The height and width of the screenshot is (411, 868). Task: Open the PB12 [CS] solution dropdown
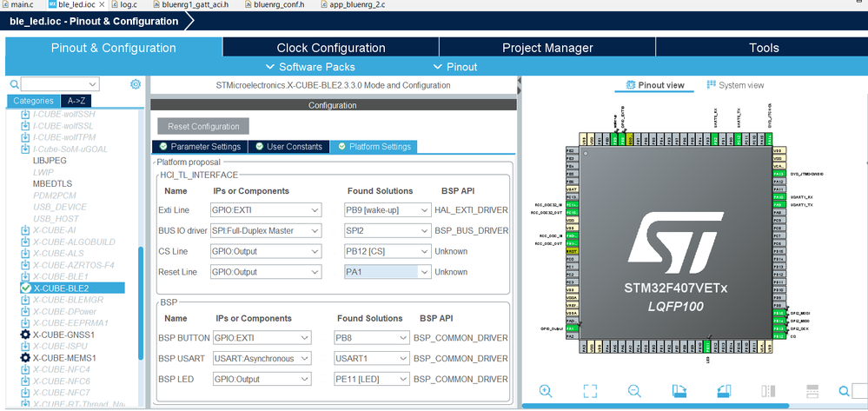(x=388, y=251)
